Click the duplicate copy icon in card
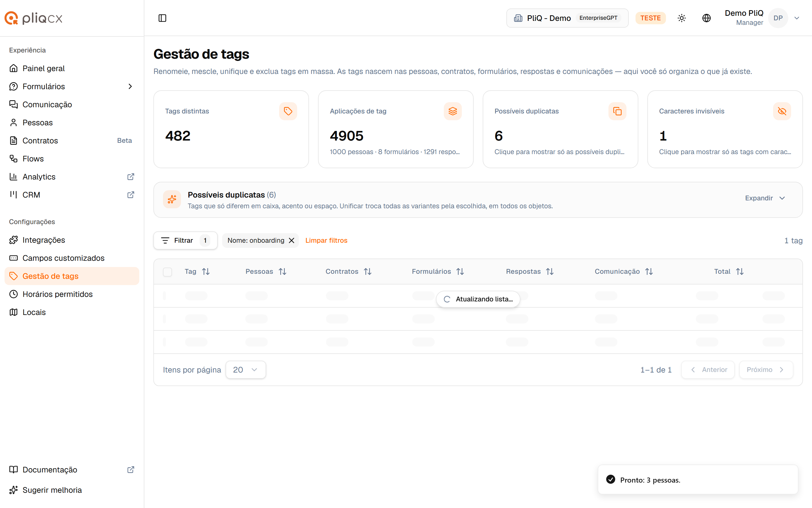The width and height of the screenshot is (812, 508). (x=617, y=111)
